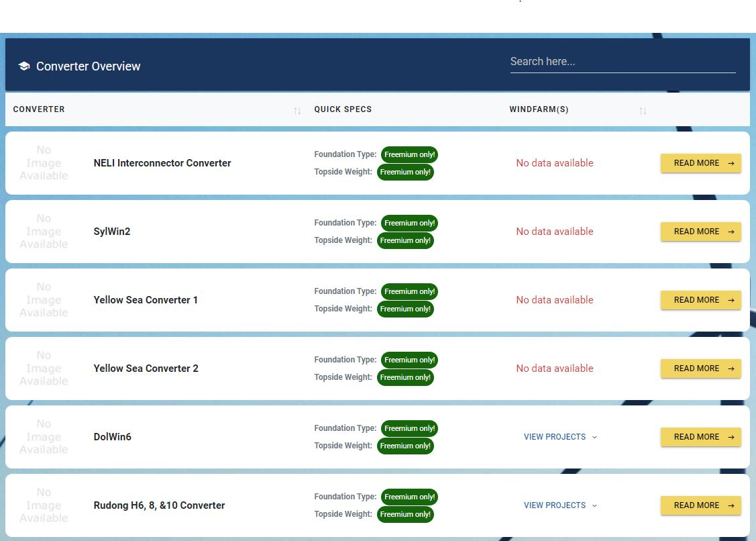Click SylWin2's Topside Weight Freemium only badge
Image resolution: width=756 pixels, height=541 pixels.
(x=405, y=240)
